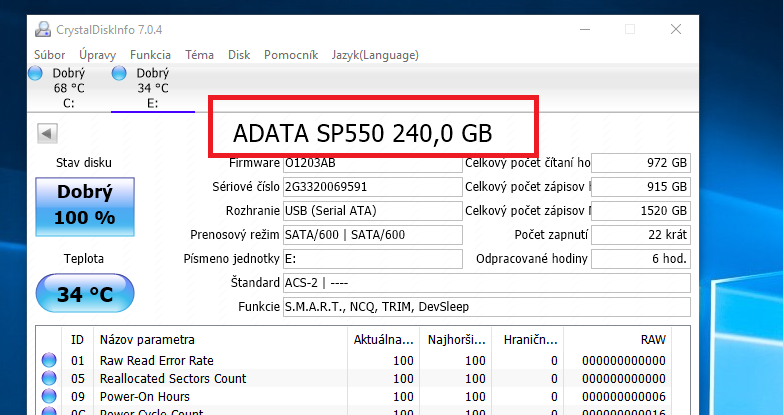Click the Prenosový režim field SATA/600
This screenshot has width=783, height=415.
pos(373,235)
